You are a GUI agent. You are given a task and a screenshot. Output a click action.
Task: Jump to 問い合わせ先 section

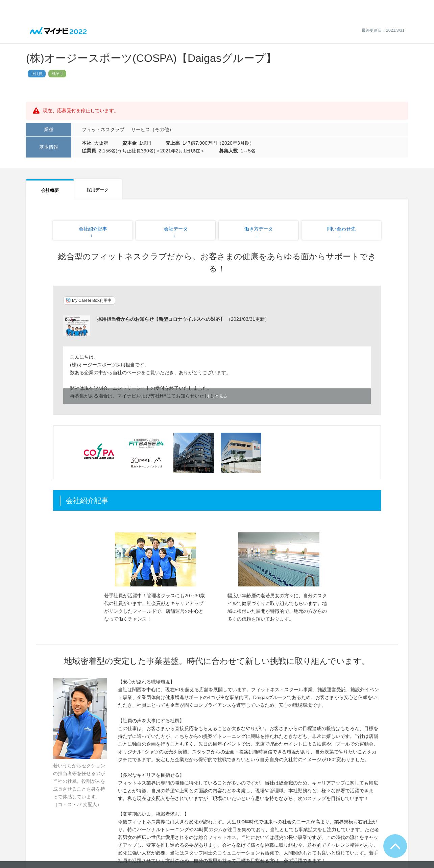point(341,231)
